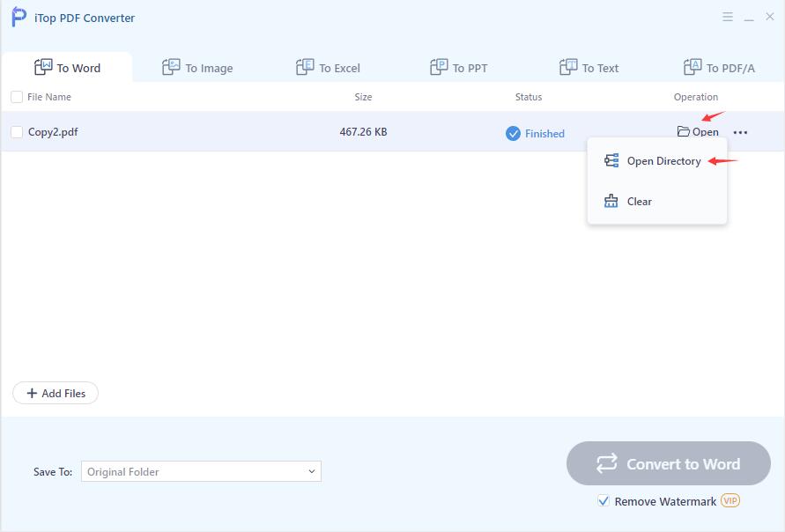Viewport: 785px width, 532px height.
Task: Click the blue Finished checkmark icon
Action: (x=513, y=133)
